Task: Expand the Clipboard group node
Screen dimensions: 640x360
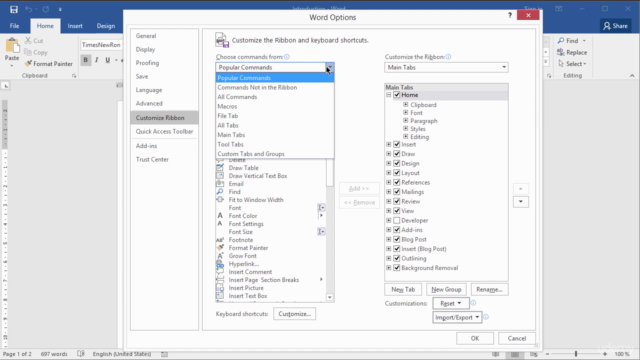Action: pyautogui.click(x=405, y=104)
